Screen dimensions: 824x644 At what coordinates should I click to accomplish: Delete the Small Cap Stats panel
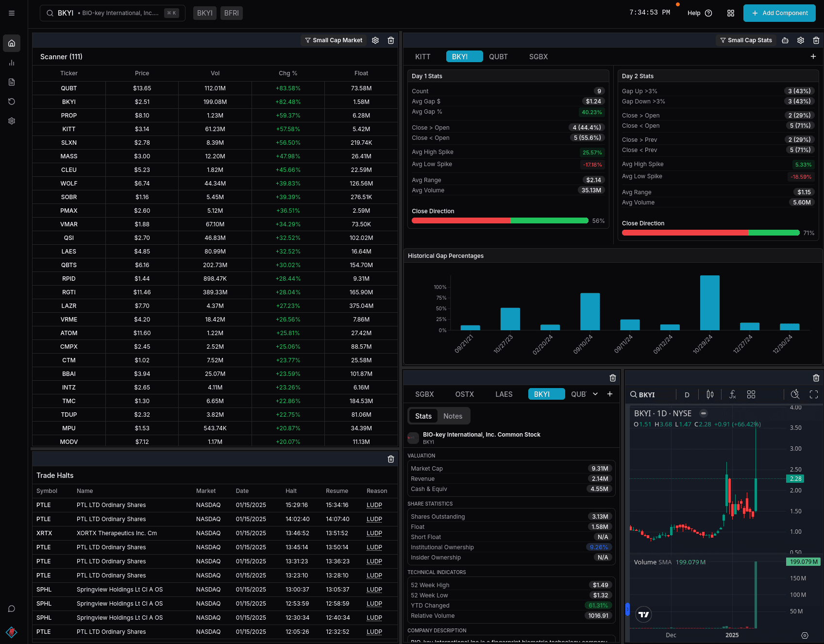tap(816, 40)
